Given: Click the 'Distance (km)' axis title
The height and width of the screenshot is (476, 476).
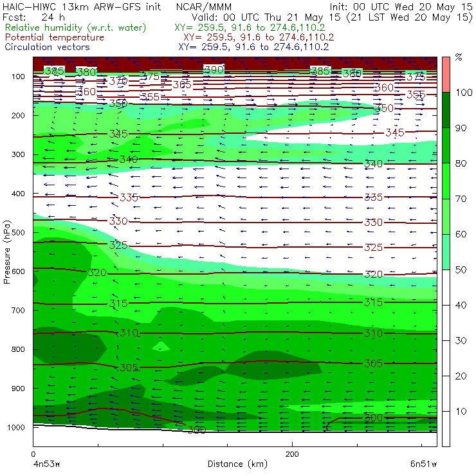Looking at the screenshot, I should [237, 464].
